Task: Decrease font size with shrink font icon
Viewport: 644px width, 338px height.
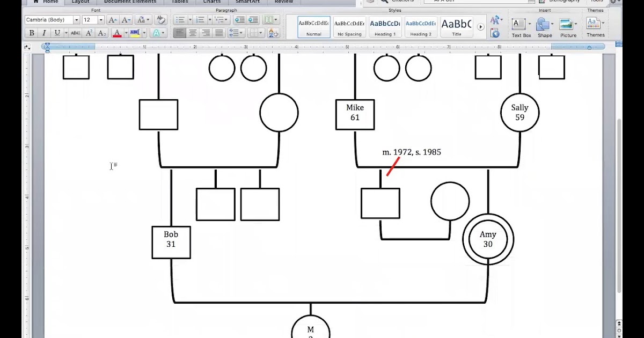Action: [x=126, y=20]
